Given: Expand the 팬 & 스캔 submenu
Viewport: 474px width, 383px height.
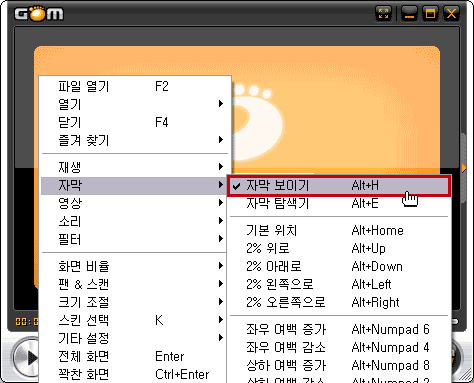Looking at the screenshot, I should pyautogui.click(x=134, y=284).
